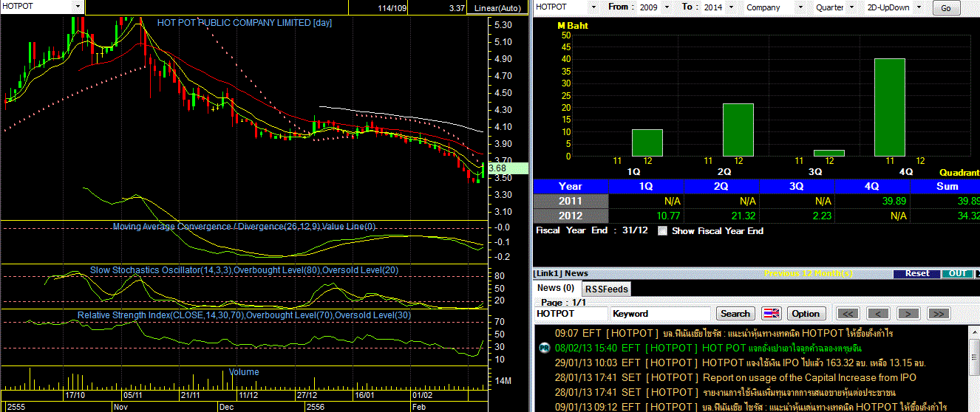The width and height of the screenshot is (980, 412).
Task: Click the 114/109 value in the chart header
Action: (x=392, y=8)
